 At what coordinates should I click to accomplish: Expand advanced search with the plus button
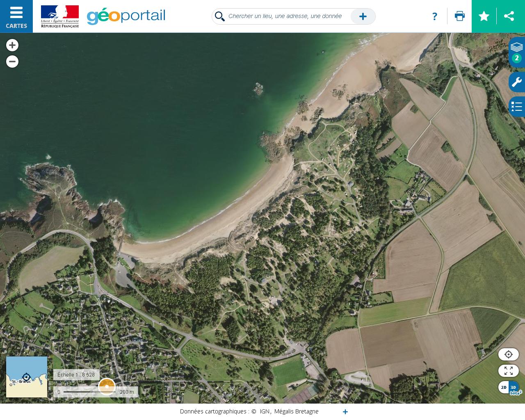click(x=363, y=16)
